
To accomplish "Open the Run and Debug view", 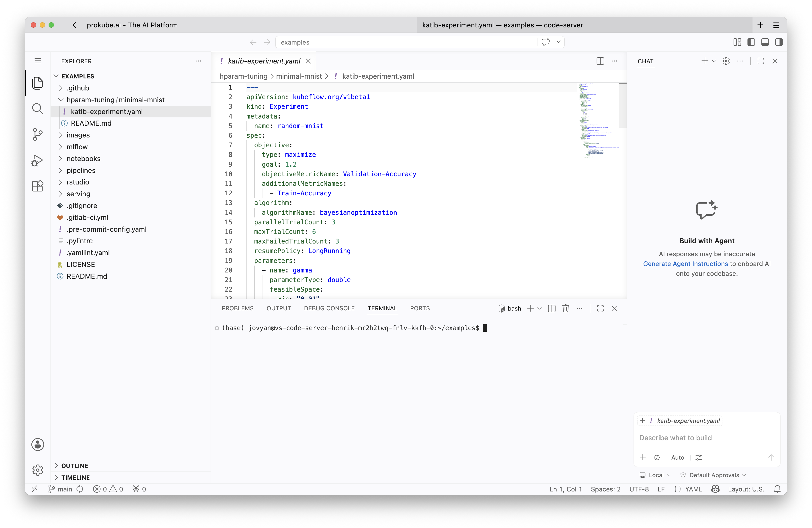I will point(37,160).
